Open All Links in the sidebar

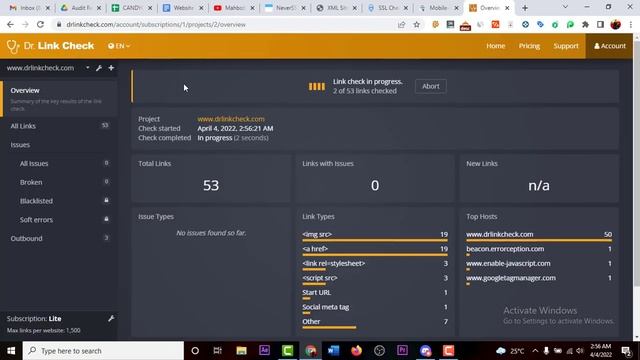[59, 126]
